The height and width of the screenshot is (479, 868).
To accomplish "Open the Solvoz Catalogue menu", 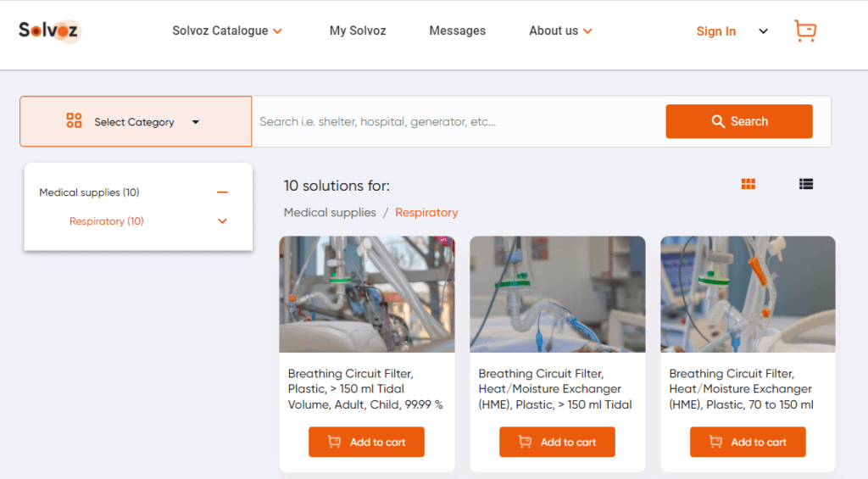I will coord(226,31).
